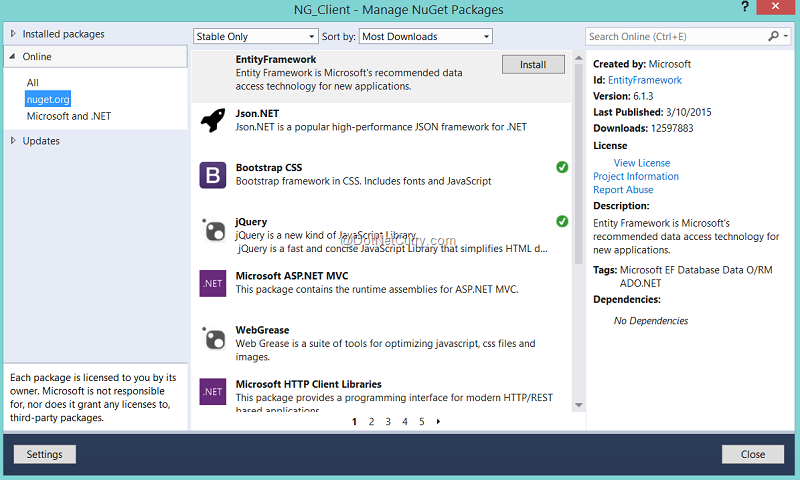Select the jQuery package title
This screenshot has height=480, width=800.
[251, 221]
